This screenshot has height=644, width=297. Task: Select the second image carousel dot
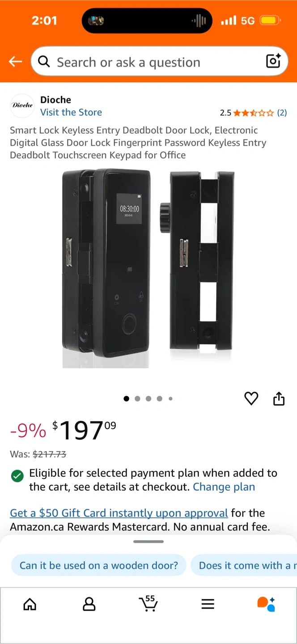pyautogui.click(x=137, y=398)
